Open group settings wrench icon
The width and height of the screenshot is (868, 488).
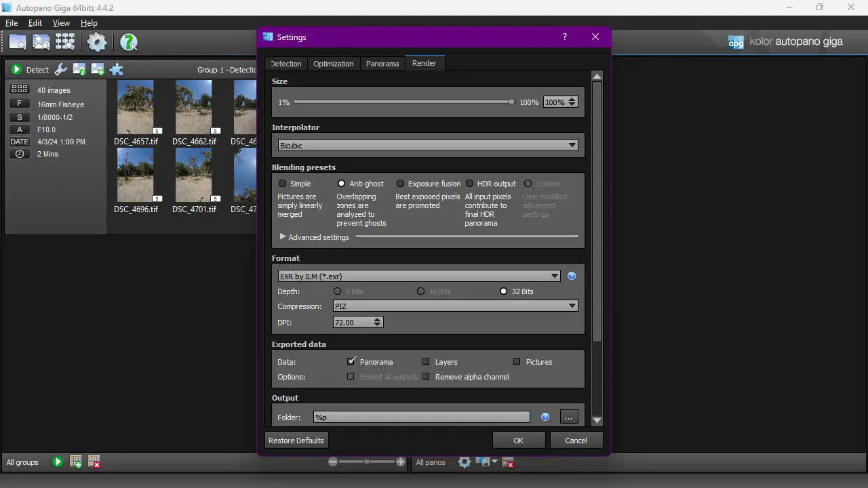61,69
